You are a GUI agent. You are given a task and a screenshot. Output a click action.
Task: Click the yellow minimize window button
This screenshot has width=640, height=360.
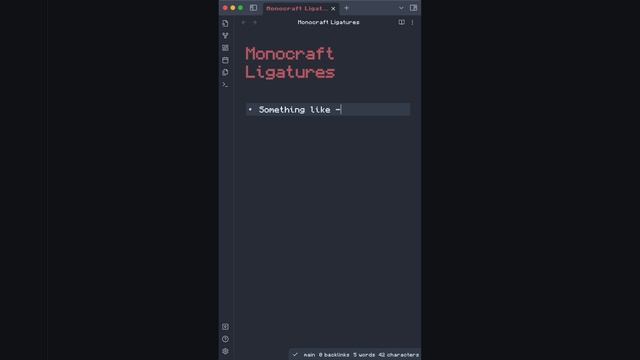pyautogui.click(x=233, y=8)
